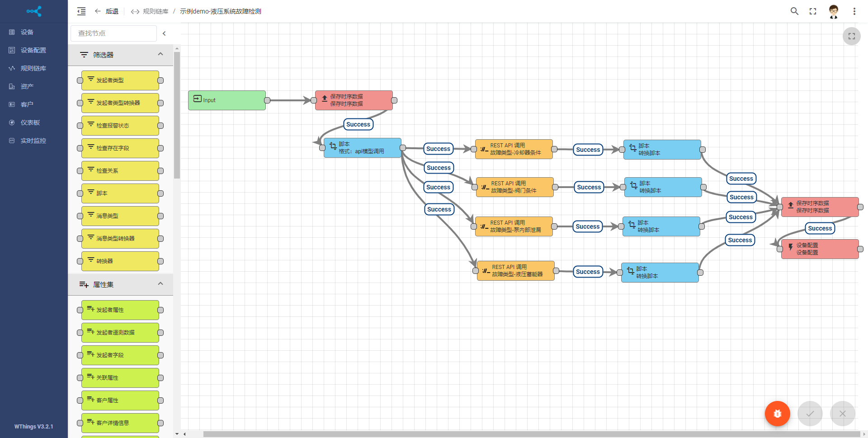
Task: Select the 检查存在字段 filter node
Action: [120, 148]
